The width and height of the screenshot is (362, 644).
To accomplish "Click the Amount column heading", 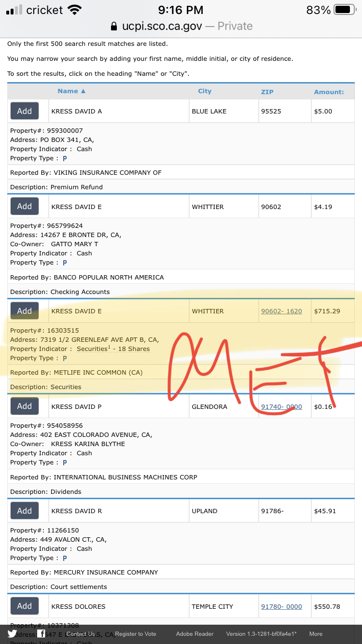I will (x=329, y=91).
